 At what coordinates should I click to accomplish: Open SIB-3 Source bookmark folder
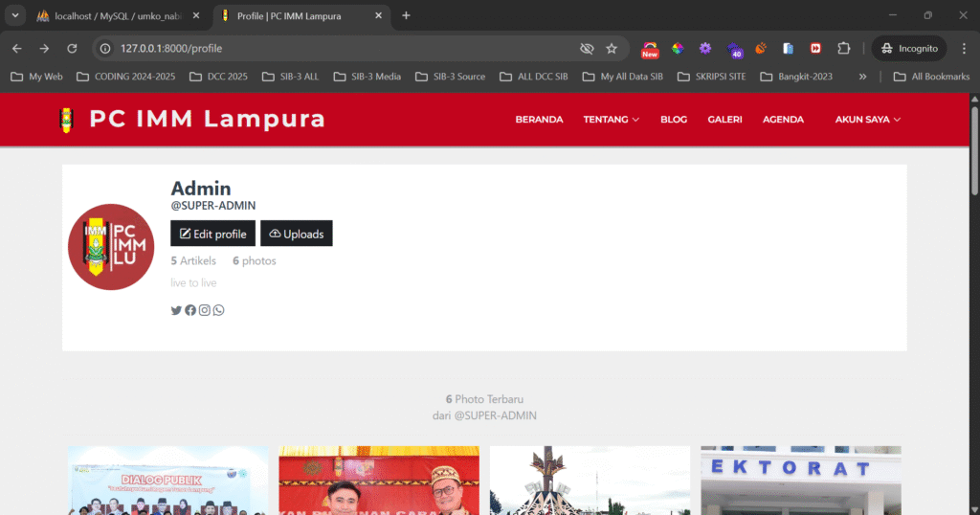click(450, 77)
